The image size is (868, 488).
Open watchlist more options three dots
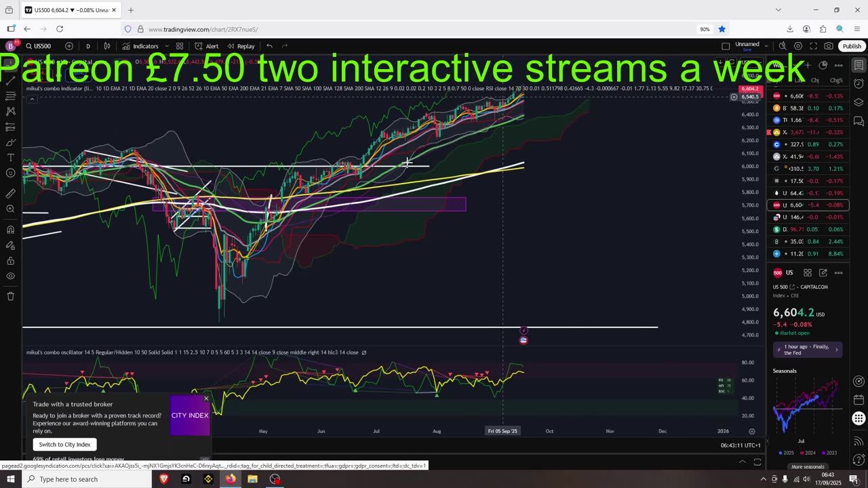(x=838, y=65)
